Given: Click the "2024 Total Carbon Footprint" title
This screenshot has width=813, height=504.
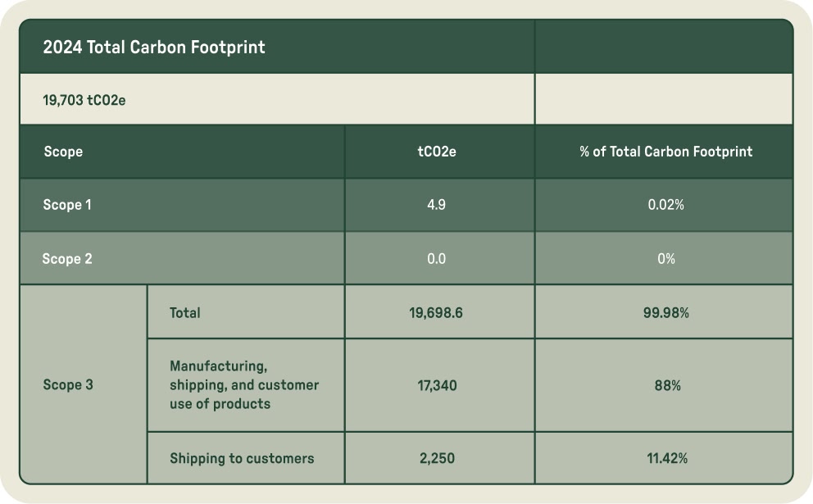Looking at the screenshot, I should [x=154, y=48].
